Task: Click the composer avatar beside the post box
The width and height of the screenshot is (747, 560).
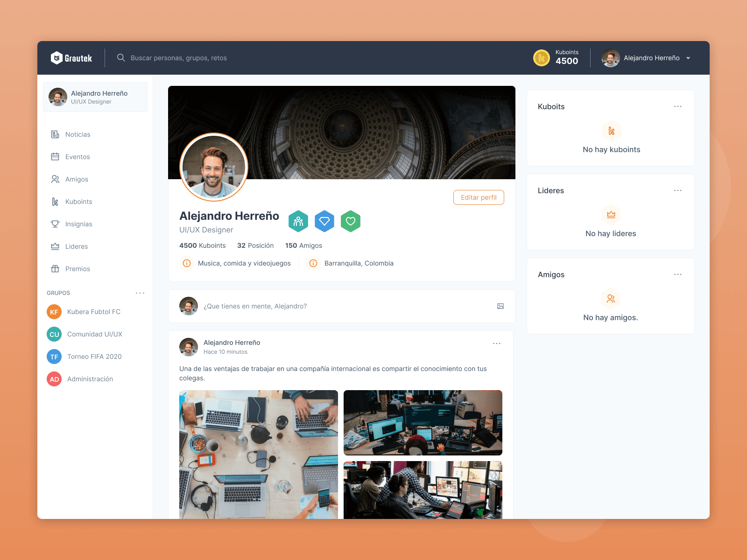Action: tap(189, 306)
